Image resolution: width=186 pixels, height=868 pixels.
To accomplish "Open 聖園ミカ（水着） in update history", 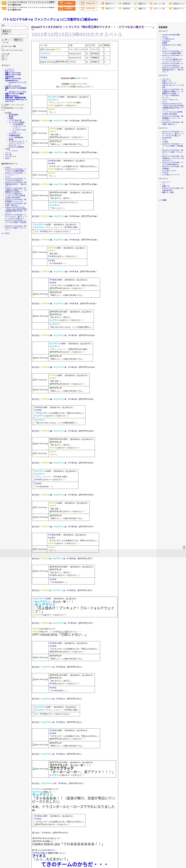I will point(168,192).
